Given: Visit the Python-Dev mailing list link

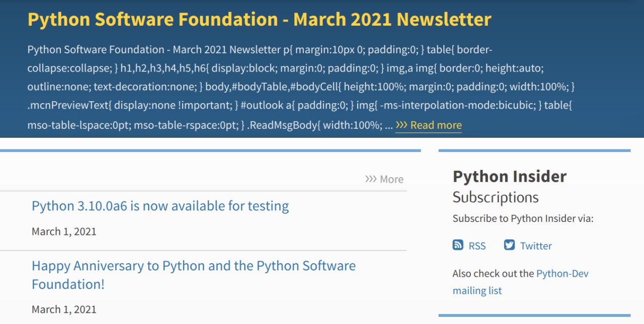Looking at the screenshot, I should click(x=562, y=274).
